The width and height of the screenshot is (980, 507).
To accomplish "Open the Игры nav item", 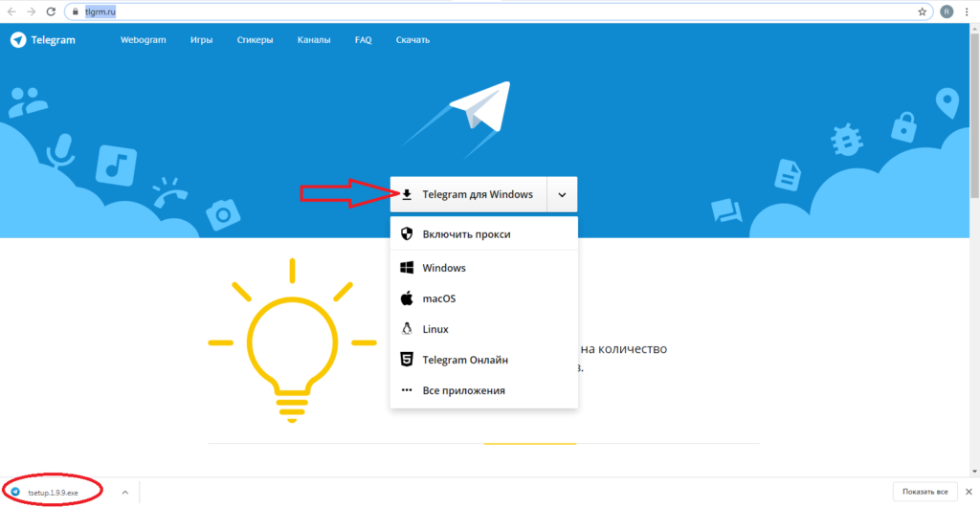I will coord(201,40).
